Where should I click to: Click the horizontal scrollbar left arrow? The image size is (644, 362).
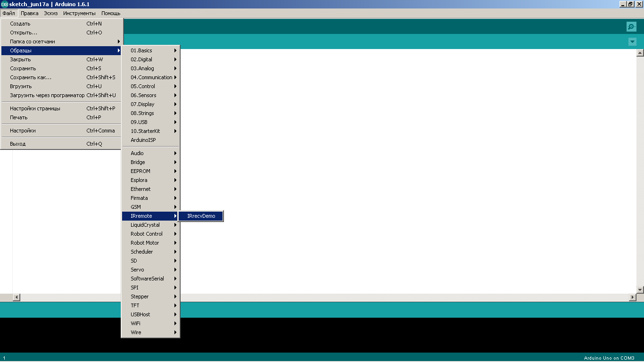pos(17,297)
